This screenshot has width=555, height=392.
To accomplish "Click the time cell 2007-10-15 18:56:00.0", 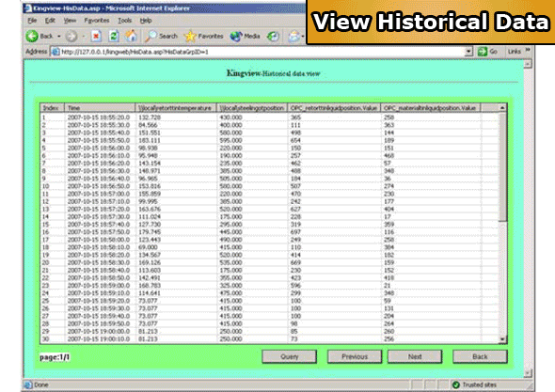I will click(99, 148).
